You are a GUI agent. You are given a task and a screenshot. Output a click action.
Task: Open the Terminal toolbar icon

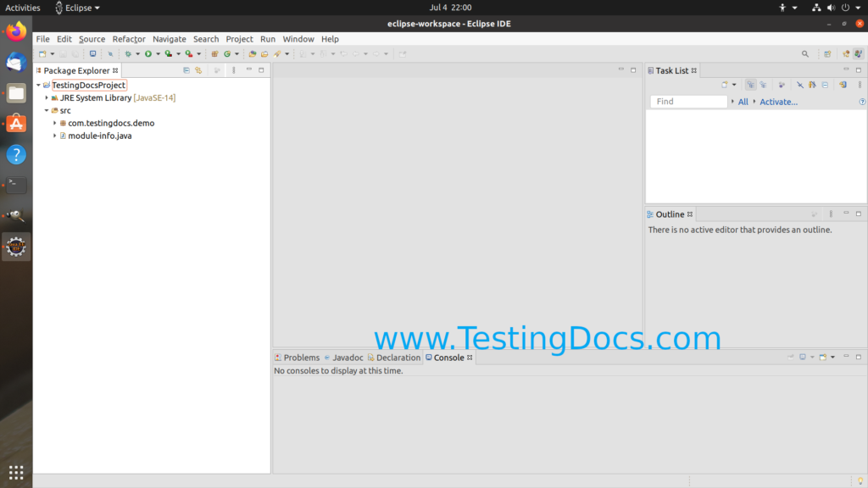(x=92, y=53)
